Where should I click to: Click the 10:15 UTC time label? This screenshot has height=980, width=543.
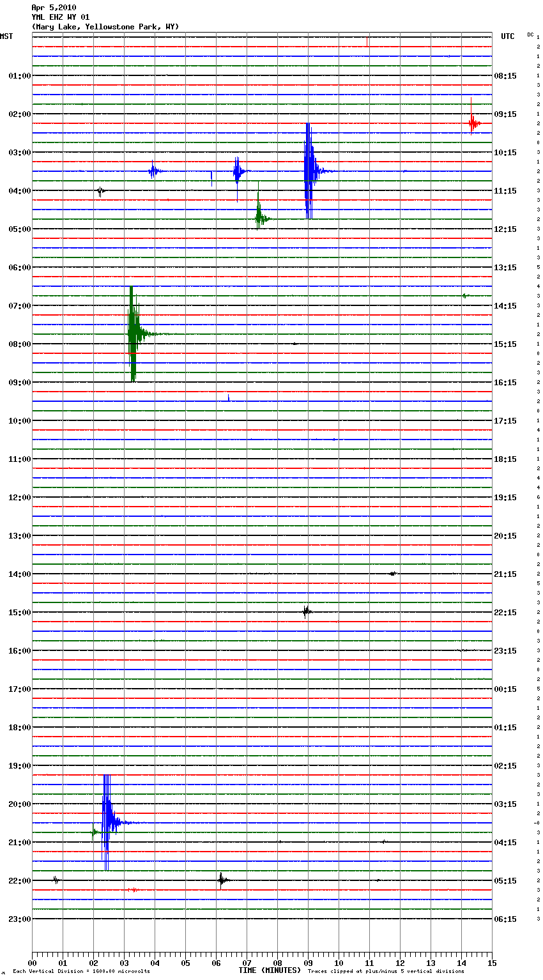[x=505, y=153]
